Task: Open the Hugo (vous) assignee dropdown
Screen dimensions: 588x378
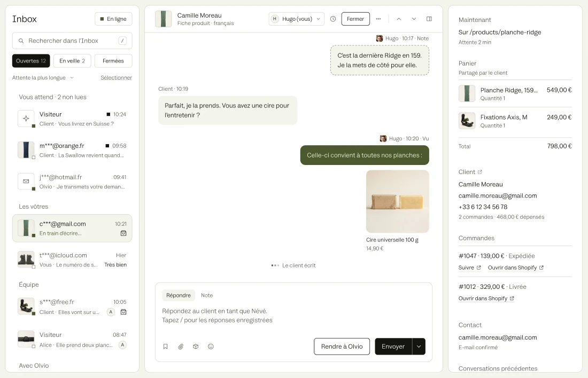Action: pos(296,19)
